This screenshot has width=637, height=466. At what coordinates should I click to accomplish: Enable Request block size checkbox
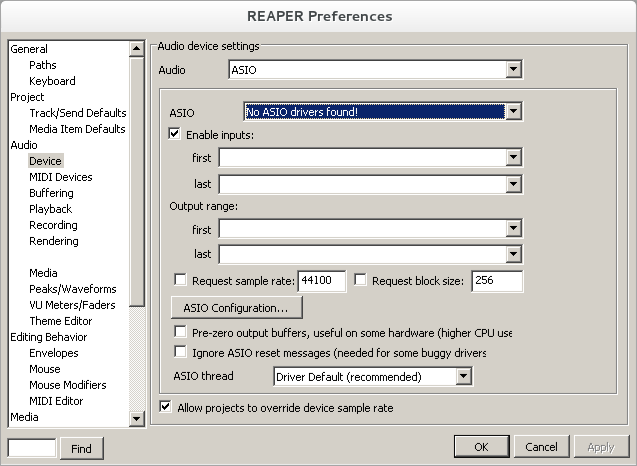click(360, 280)
